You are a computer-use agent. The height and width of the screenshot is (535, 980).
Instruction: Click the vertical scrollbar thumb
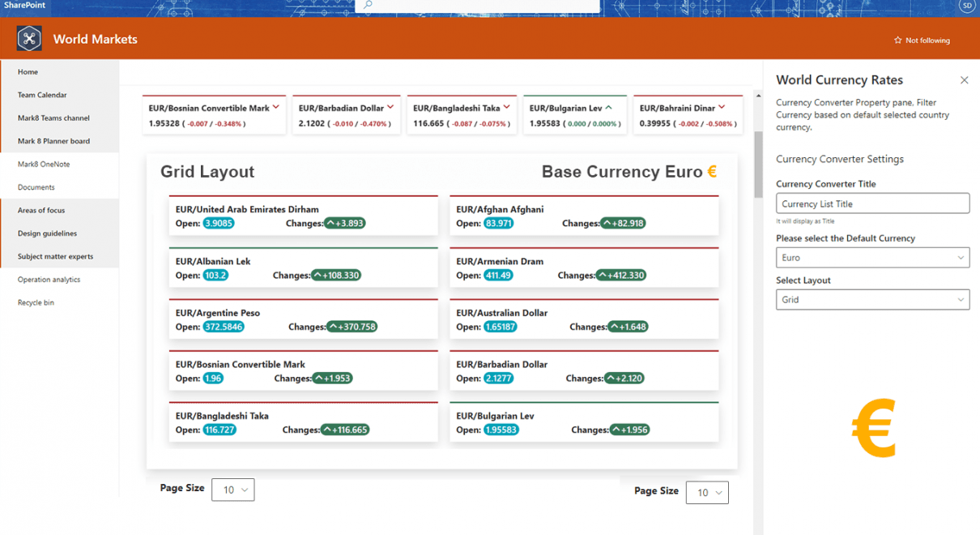758,164
